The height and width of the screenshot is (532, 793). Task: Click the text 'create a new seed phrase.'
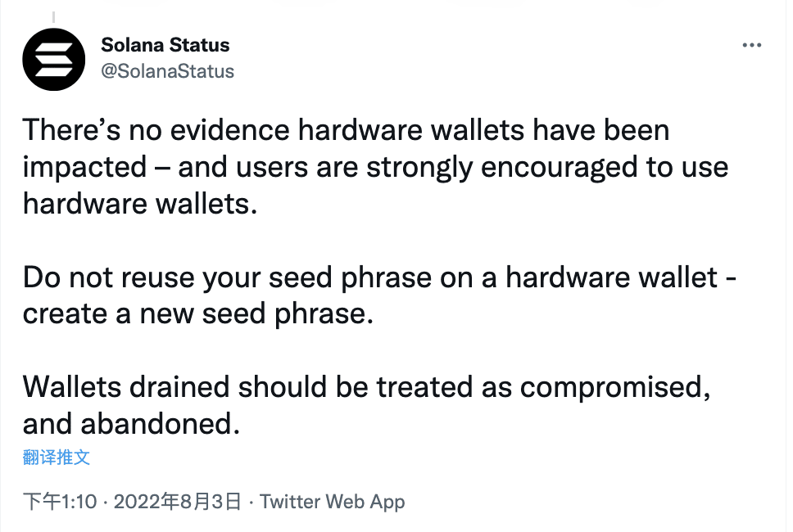(x=197, y=313)
